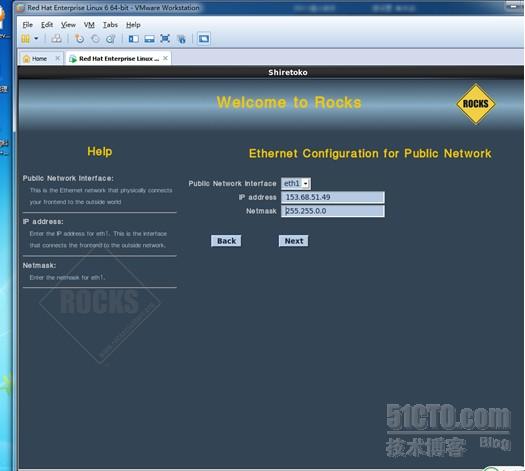The width and height of the screenshot is (525, 471).
Task: Take a snapshot of the virtual machine
Action: 79,39
